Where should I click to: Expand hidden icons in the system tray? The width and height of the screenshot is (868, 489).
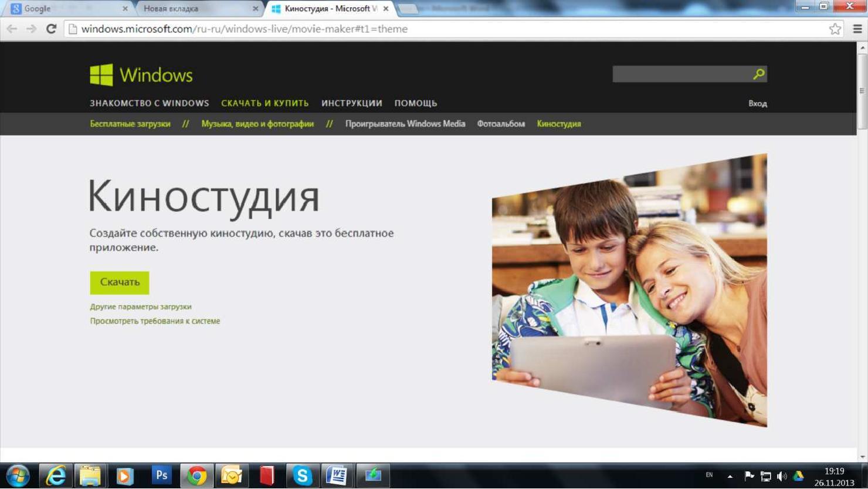point(730,475)
